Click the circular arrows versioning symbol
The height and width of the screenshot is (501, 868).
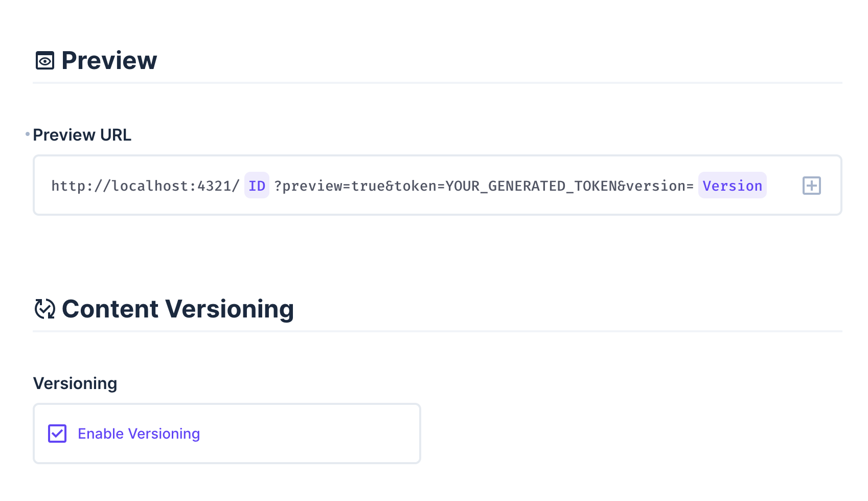[44, 309]
